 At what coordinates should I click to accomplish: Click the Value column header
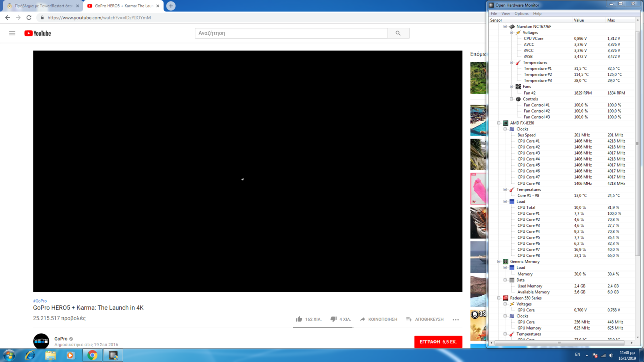click(x=589, y=20)
